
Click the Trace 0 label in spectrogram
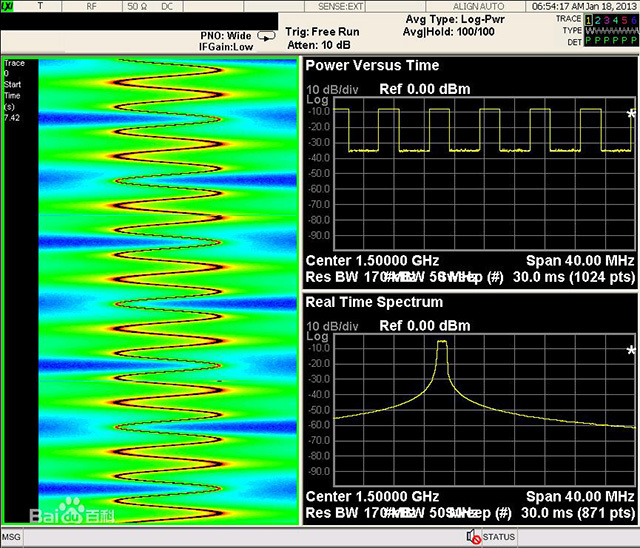(14, 68)
